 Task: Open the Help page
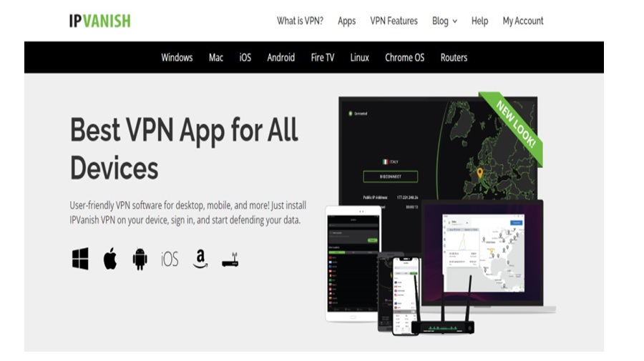479,21
